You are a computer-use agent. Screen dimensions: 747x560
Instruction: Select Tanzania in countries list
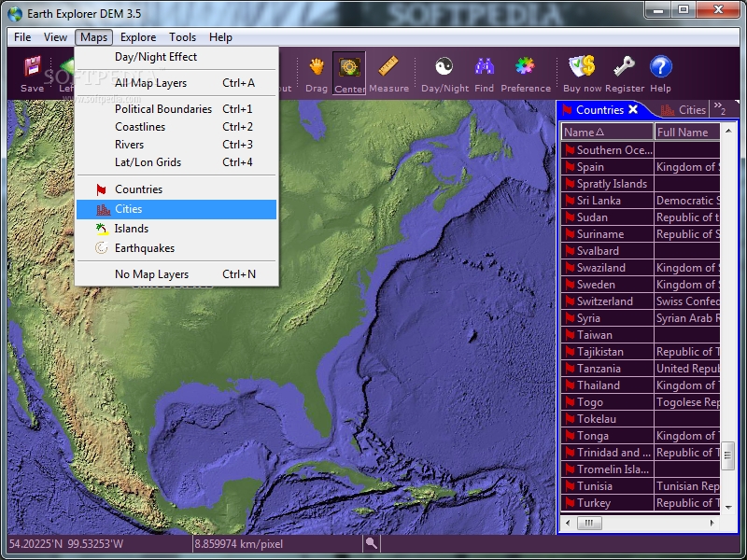tap(641, 369)
